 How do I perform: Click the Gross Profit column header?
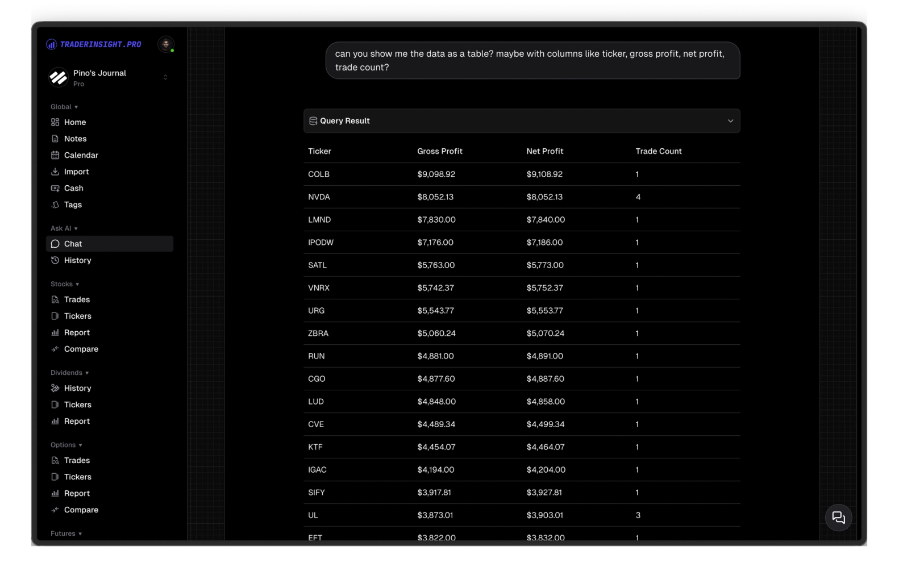click(440, 151)
